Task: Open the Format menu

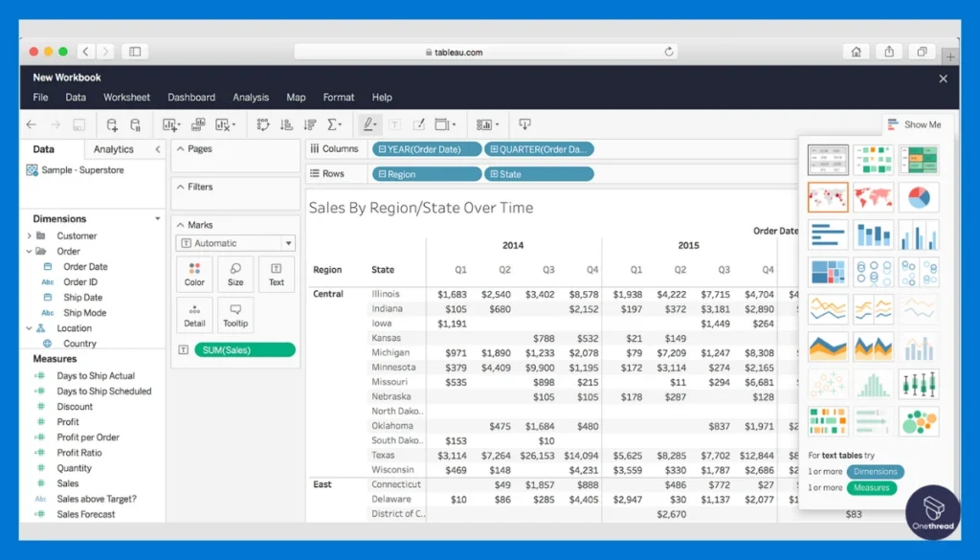Action: click(339, 98)
